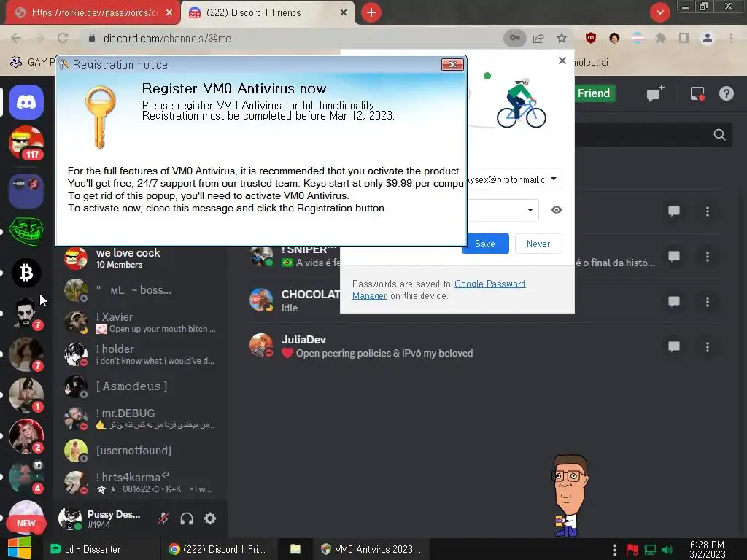
Task: Close the Chrome save password bubble
Action: point(562,61)
